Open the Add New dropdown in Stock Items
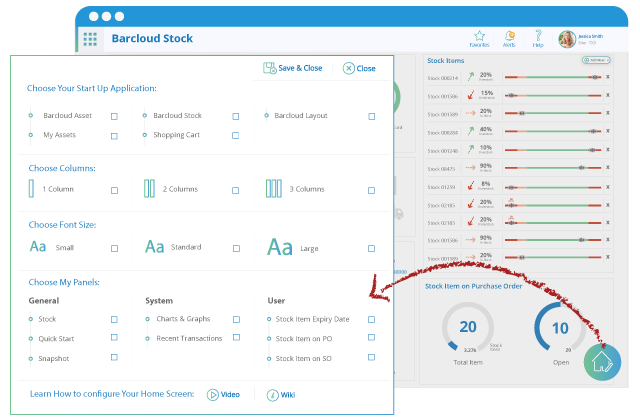 click(x=596, y=60)
